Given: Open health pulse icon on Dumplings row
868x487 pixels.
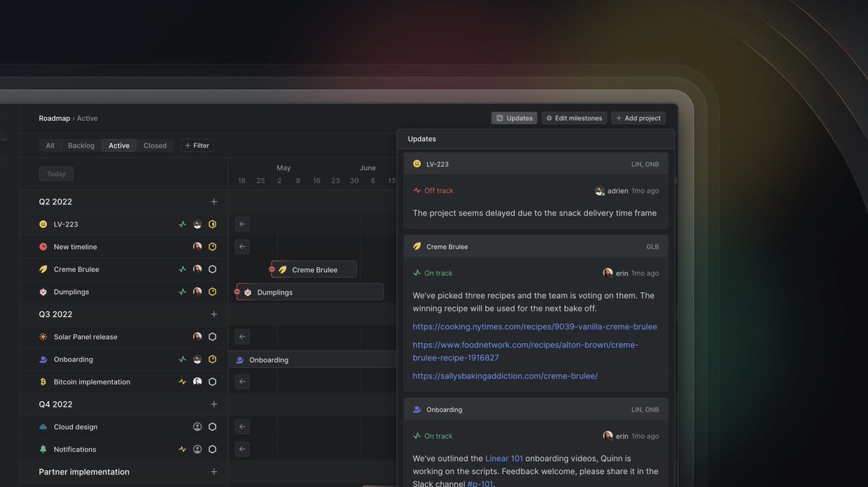Looking at the screenshot, I should [182, 292].
